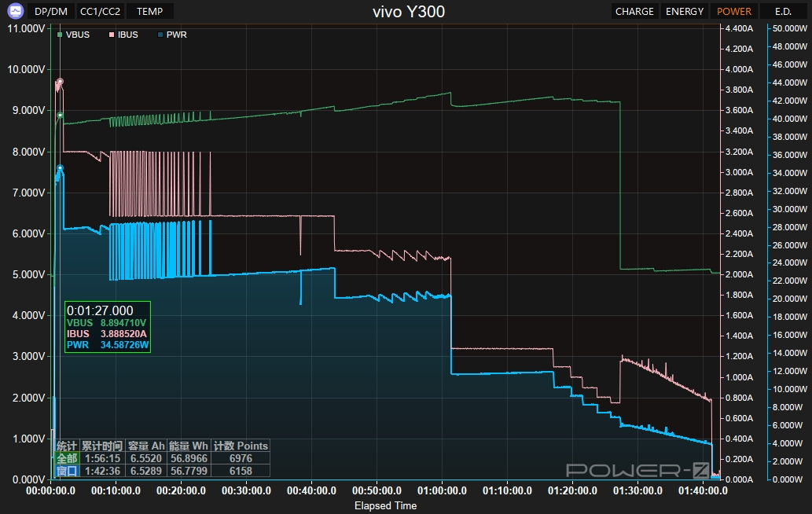Open the ENERGY chart tab
This screenshot has height=514, width=812.
[x=685, y=11]
